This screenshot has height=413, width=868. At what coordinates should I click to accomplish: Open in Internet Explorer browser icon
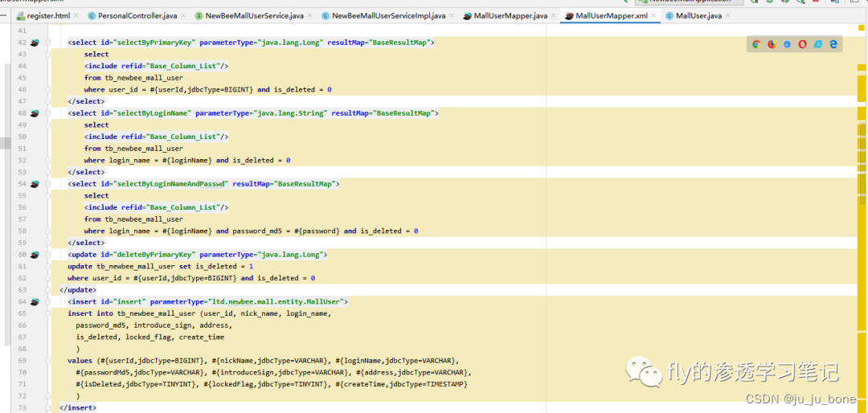(x=817, y=44)
